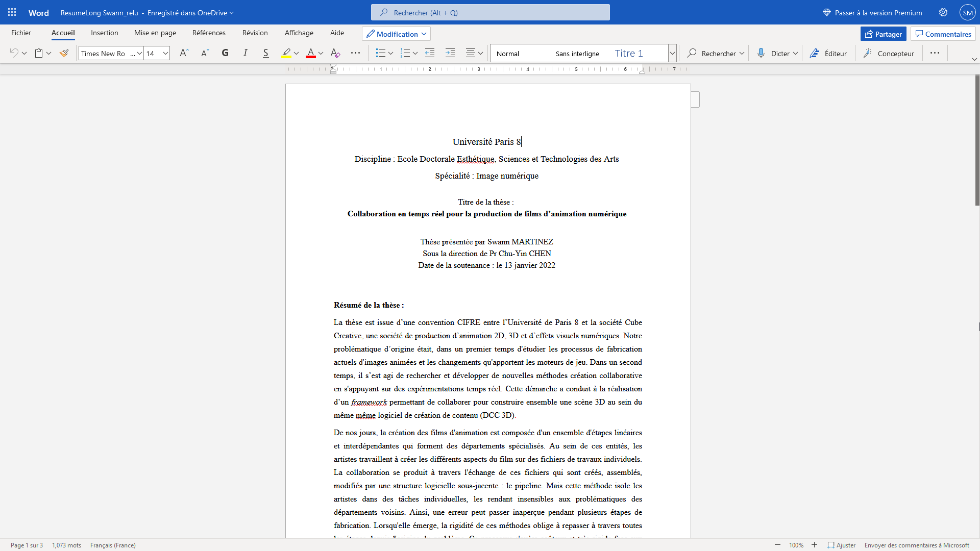Click the Undo arrow icon
Screen dimensions: 980x551
coord(14,53)
